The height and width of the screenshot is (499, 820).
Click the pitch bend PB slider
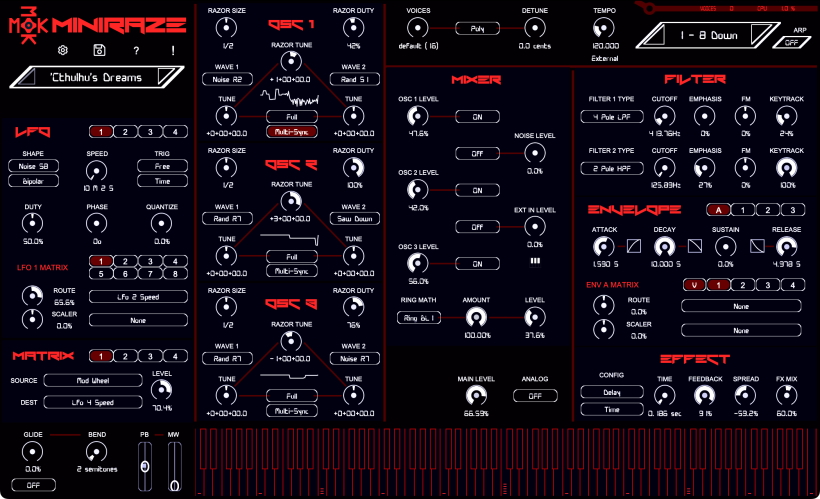click(144, 468)
